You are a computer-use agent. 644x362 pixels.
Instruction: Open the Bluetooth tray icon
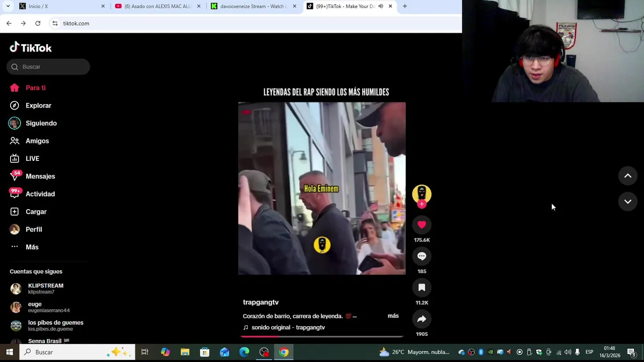(x=481, y=352)
